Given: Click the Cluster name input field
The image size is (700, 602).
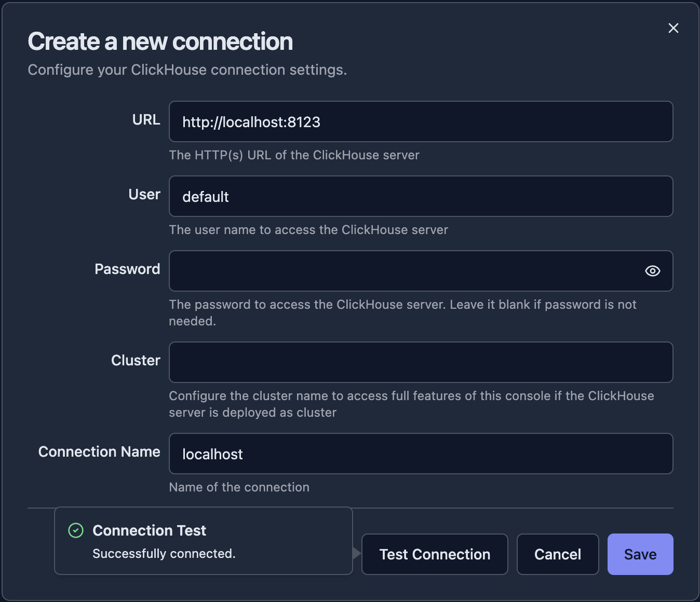Looking at the screenshot, I should (421, 362).
